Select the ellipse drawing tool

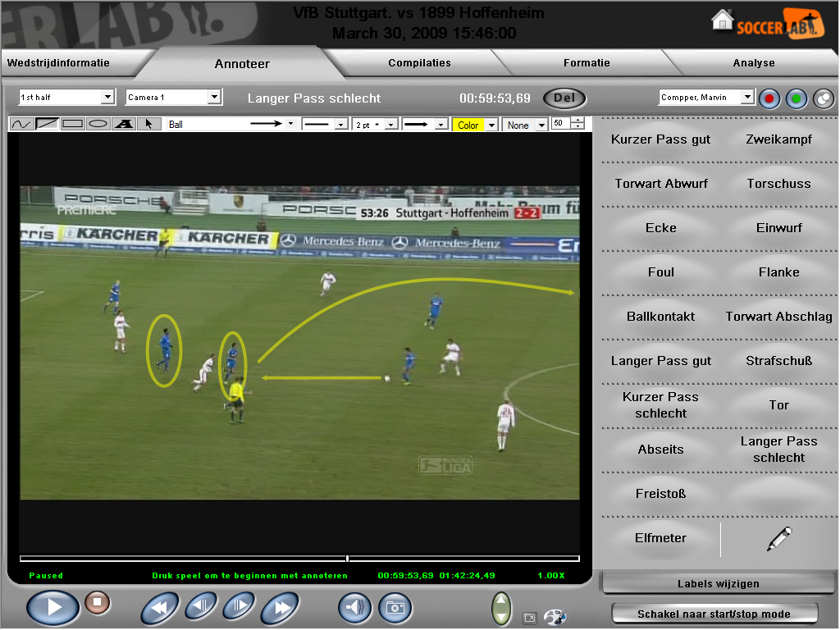[98, 125]
